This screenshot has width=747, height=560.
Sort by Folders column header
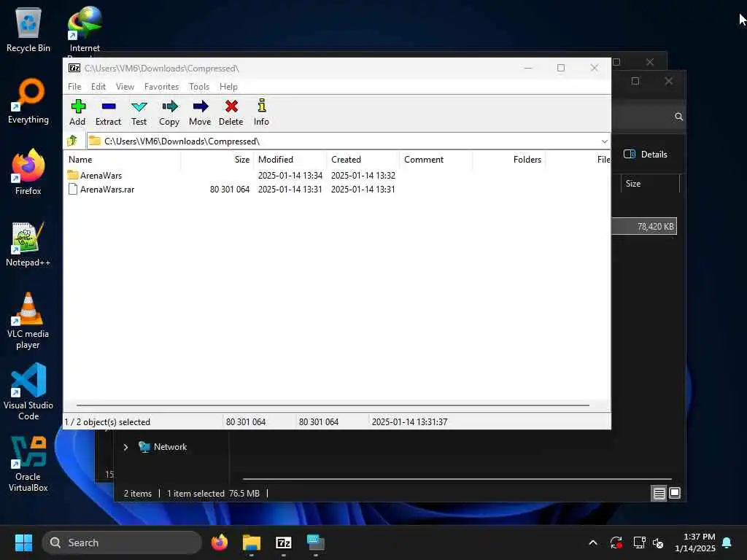point(508,160)
